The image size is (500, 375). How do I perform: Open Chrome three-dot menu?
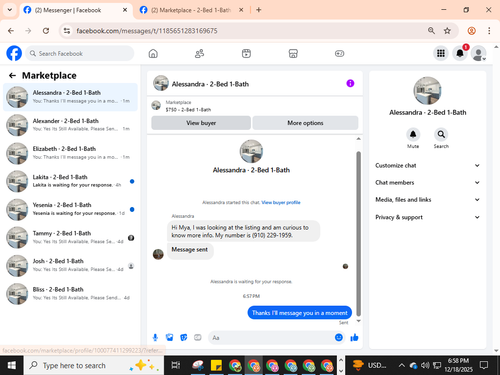pos(489,31)
